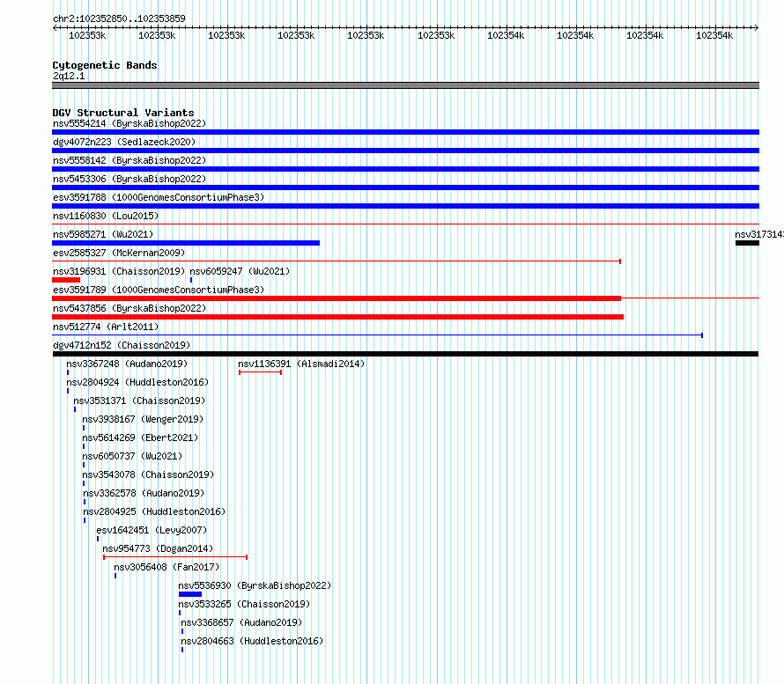Open nsv1136391 (Alsmadi2014) variant label
Viewport: 784px width, 684px height.
coord(301,364)
